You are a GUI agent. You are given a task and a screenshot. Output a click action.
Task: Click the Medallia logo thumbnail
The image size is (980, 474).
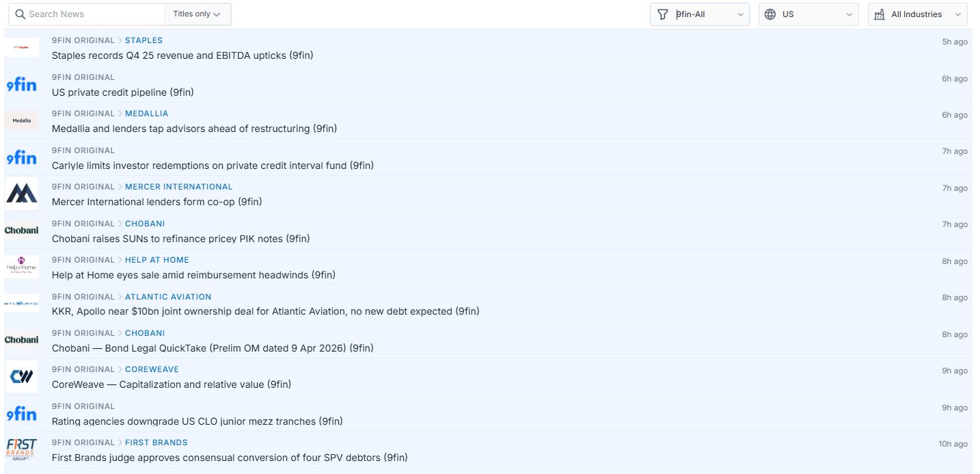point(22,120)
